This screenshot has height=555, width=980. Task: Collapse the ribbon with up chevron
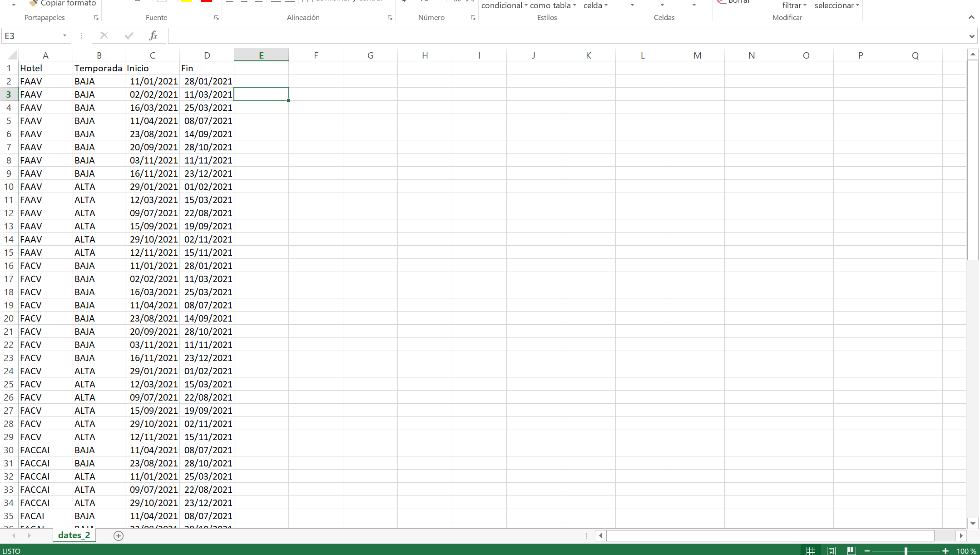click(971, 17)
